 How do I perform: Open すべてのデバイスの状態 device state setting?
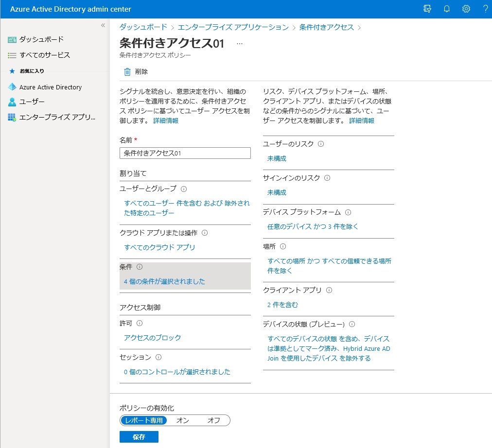(x=329, y=348)
